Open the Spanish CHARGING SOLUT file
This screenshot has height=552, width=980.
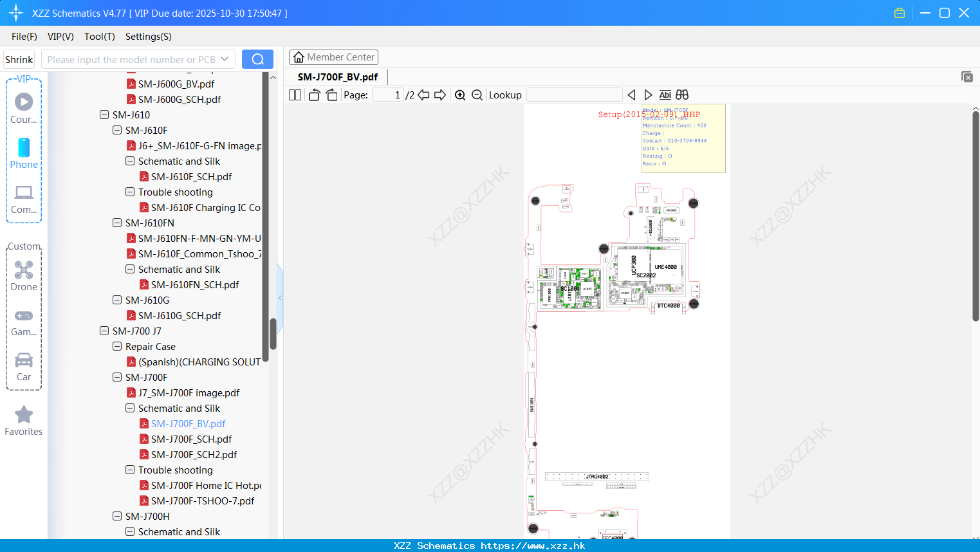click(194, 362)
